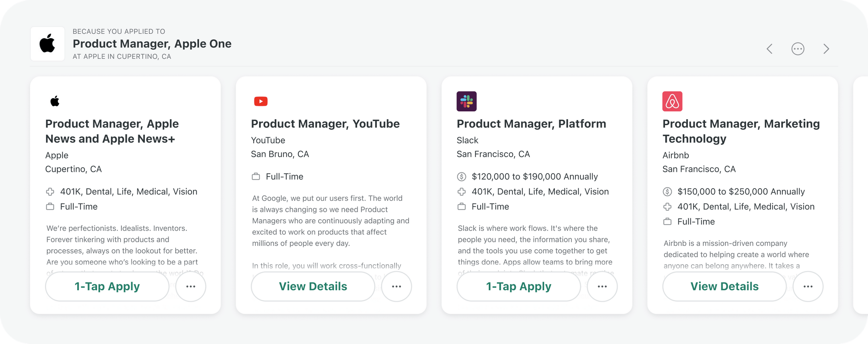
Task: Click briefcase icon on Apple News card
Action: [50, 207]
